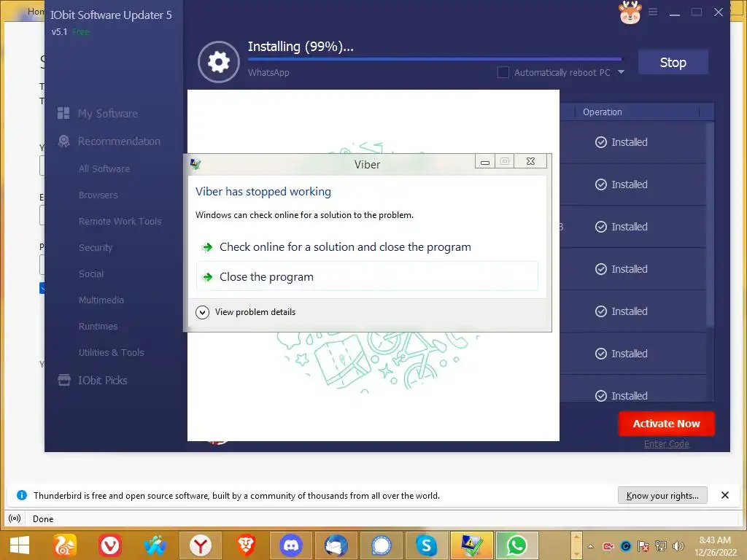Viewport: 747px width, 560px height.
Task: Click the Operation column header
Action: coord(602,112)
